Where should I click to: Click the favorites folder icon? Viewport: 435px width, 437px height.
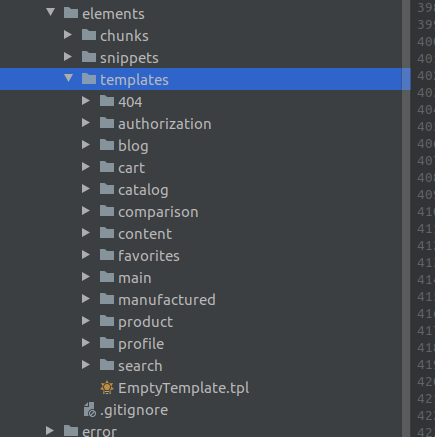tap(107, 255)
